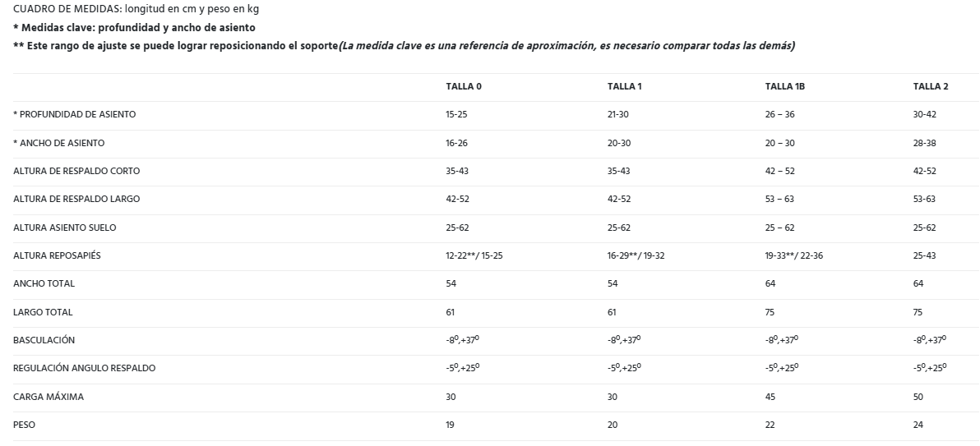Click the PESO row label
Image resolution: width=980 pixels, height=446 pixels.
click(x=24, y=425)
